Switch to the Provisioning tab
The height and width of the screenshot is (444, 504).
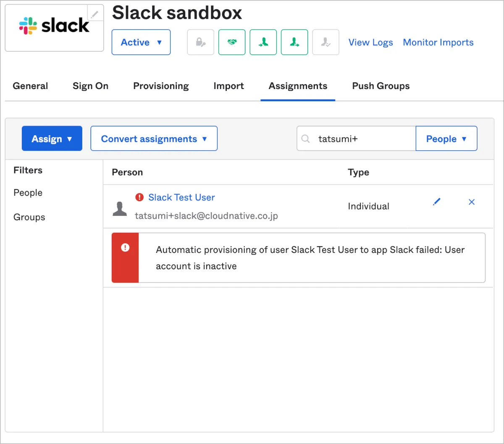pyautogui.click(x=161, y=86)
